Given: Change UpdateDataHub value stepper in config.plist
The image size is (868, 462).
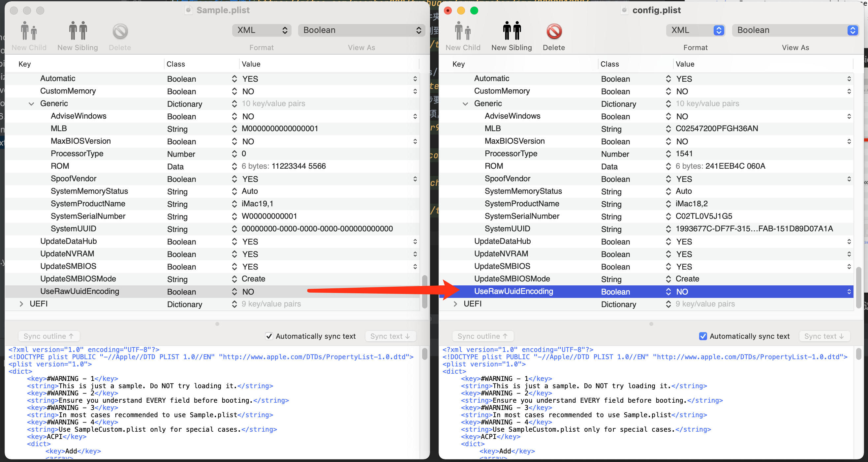Looking at the screenshot, I should (849, 242).
